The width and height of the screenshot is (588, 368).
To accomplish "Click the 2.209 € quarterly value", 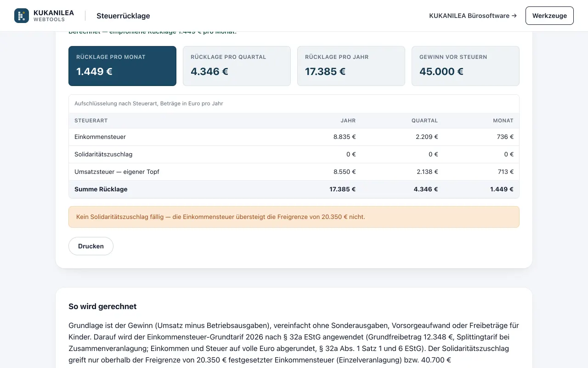I will tap(427, 137).
